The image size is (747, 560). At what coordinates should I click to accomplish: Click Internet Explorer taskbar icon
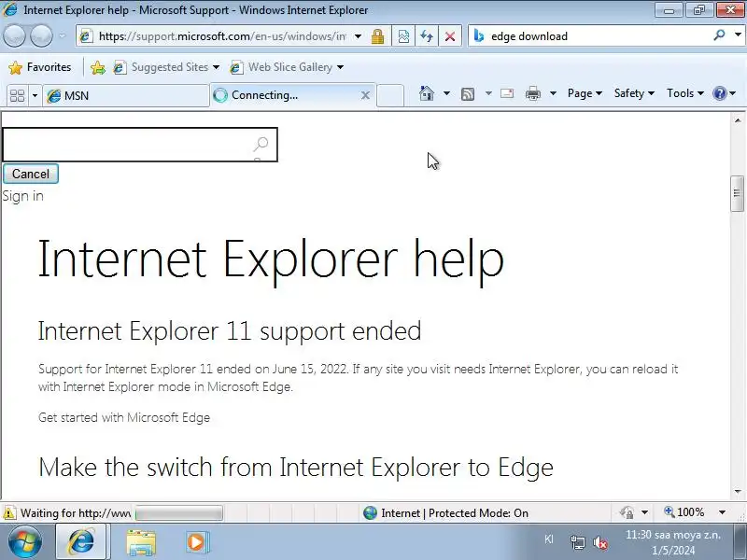point(81,541)
